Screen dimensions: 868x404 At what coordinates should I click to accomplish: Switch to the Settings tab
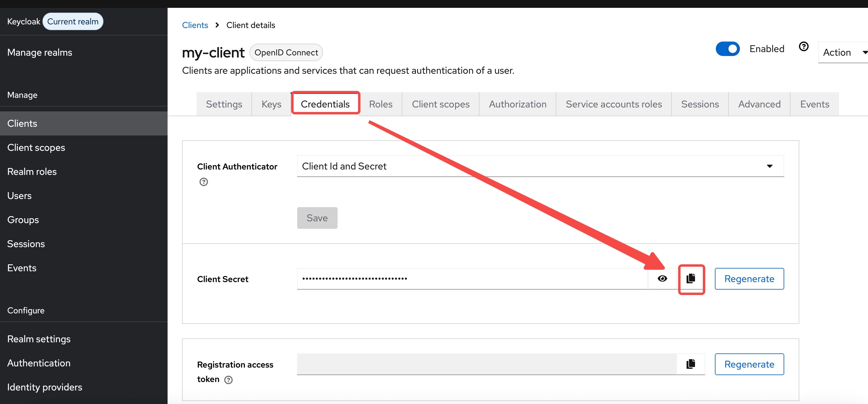click(x=224, y=104)
